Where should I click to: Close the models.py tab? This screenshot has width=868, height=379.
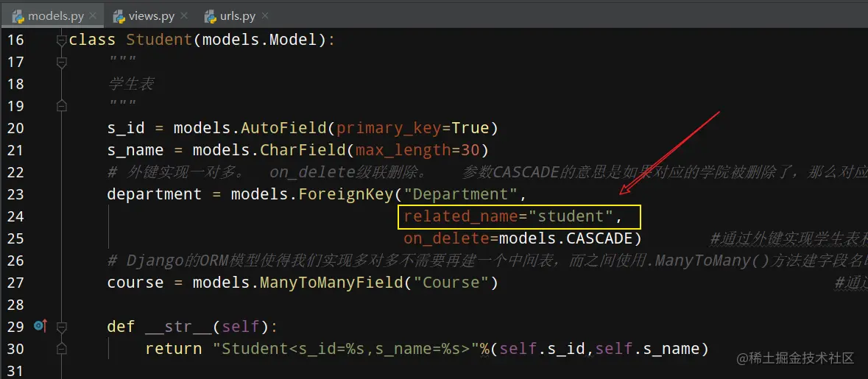click(93, 16)
